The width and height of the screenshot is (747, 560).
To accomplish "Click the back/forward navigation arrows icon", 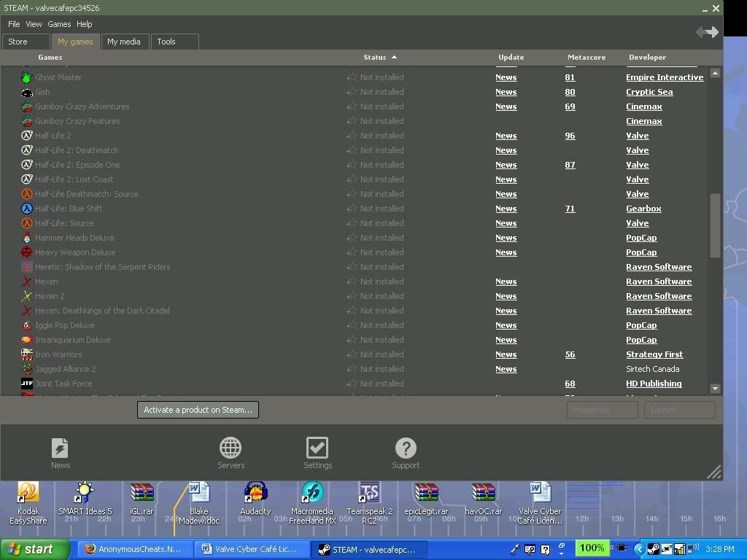I will point(706,31).
